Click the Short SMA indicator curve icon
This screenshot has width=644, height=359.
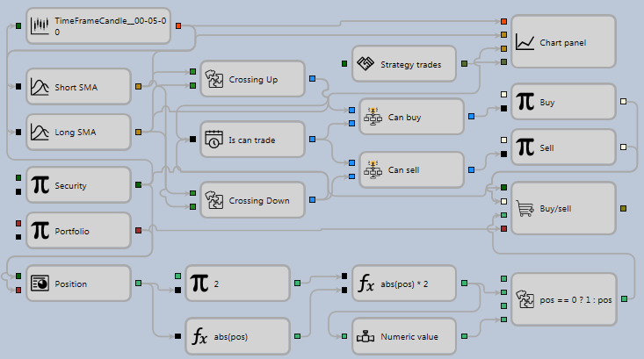[40, 87]
